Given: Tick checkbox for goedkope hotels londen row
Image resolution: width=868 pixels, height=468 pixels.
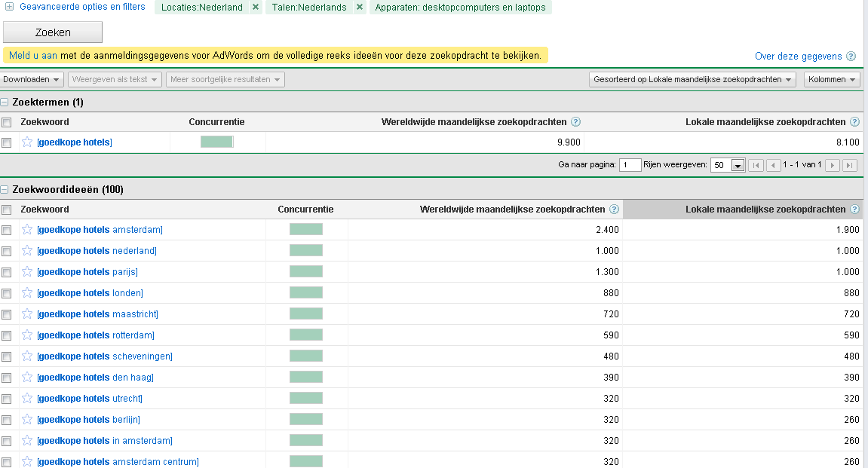Looking at the screenshot, I should pos(7,293).
